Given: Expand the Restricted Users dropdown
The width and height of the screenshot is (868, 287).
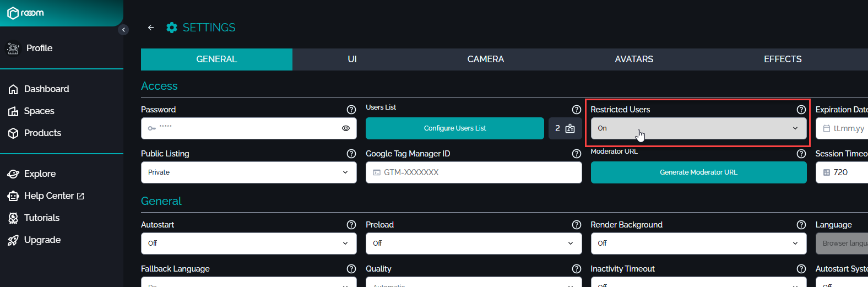Looking at the screenshot, I should pyautogui.click(x=698, y=128).
